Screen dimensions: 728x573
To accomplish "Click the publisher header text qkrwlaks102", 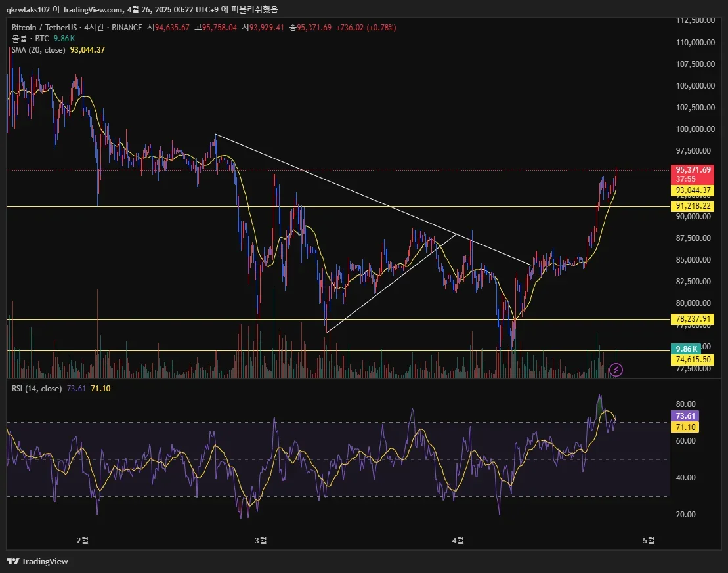I will (28, 9).
